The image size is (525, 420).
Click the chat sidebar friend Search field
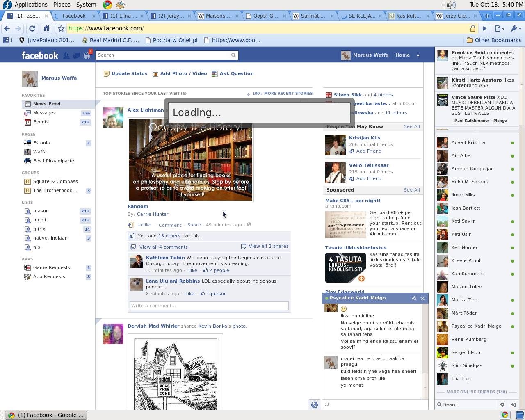468,404
